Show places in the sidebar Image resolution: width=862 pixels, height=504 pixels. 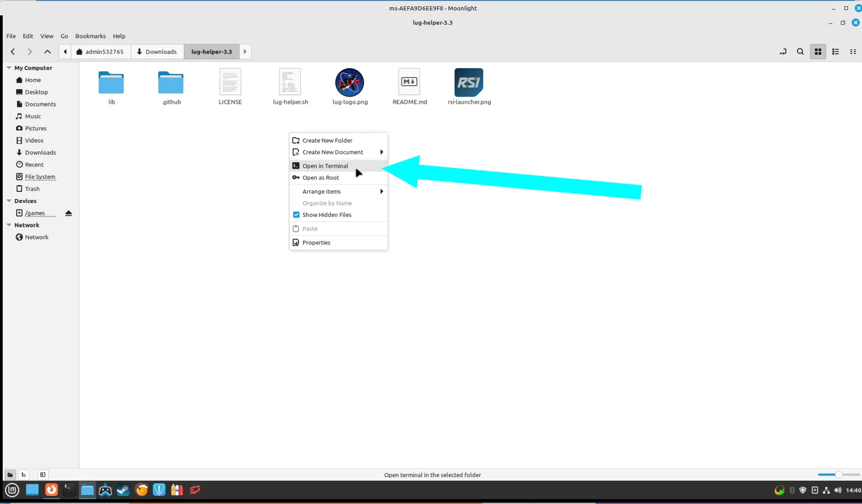click(x=10, y=475)
